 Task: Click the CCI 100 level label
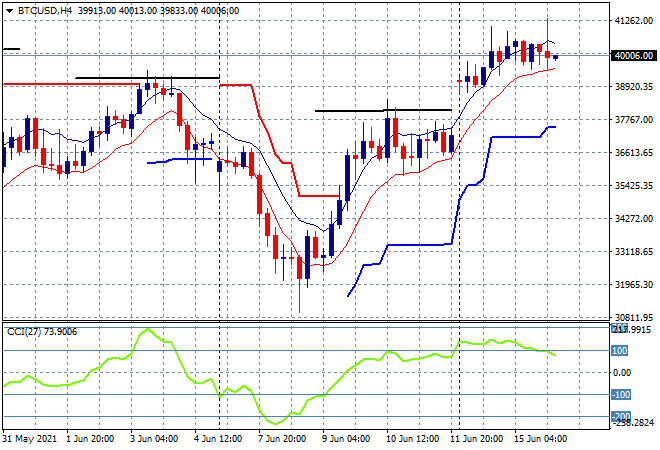[620, 351]
